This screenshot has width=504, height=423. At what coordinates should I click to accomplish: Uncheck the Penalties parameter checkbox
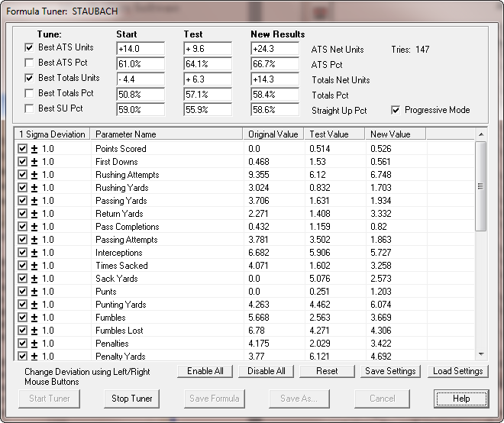pos(22,344)
